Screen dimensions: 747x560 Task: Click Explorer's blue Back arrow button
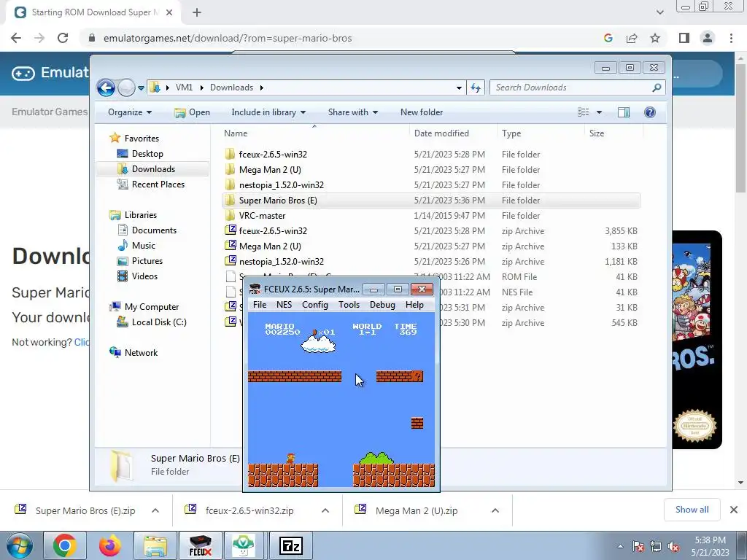[106, 87]
